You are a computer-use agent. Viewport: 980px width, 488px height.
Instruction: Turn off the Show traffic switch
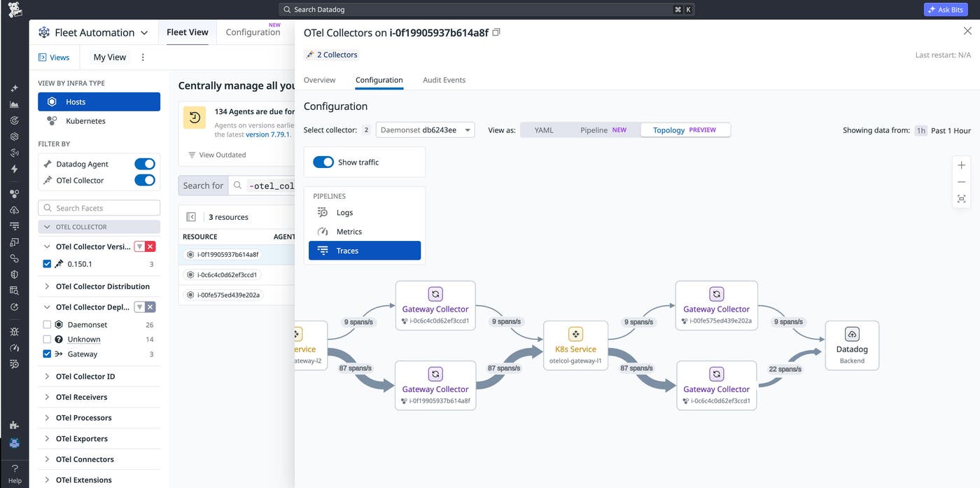pyautogui.click(x=323, y=162)
